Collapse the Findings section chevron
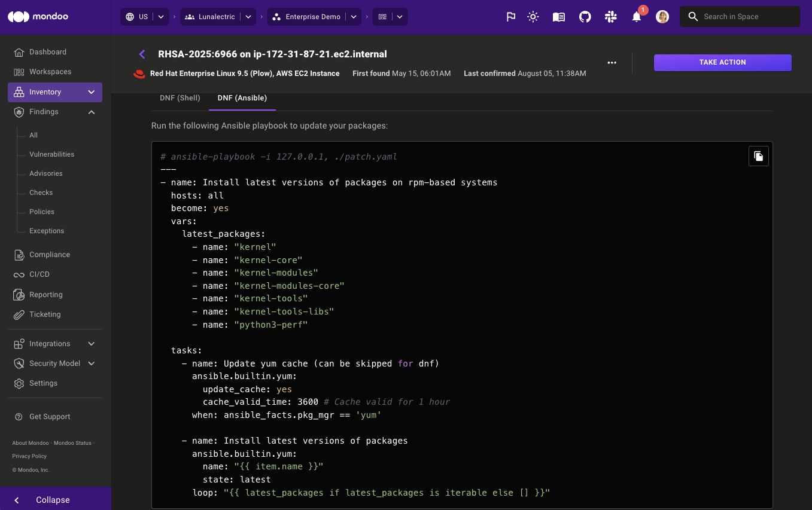 click(92, 112)
